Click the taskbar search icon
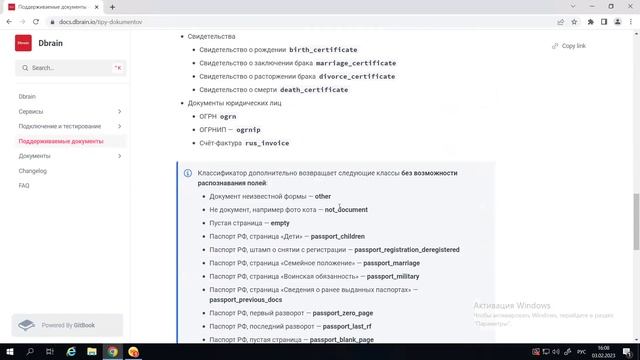Viewport: 640px width, 360px height. pos(30,352)
